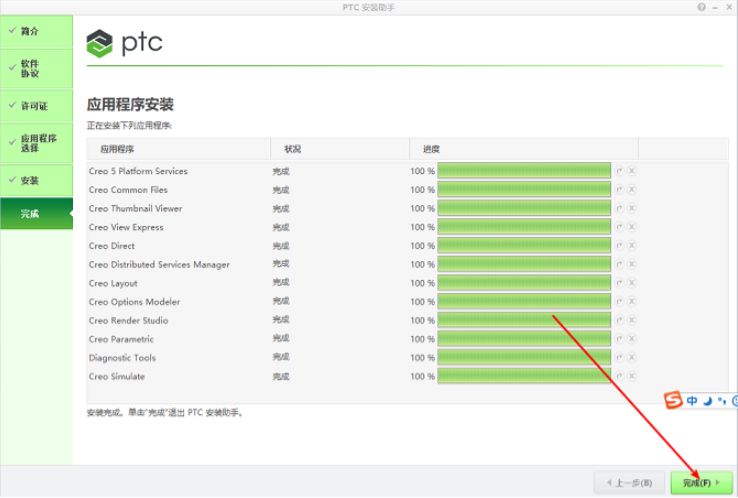
Task: Click the retry icon for Creo Thumbnail Viewer
Action: pyautogui.click(x=619, y=208)
